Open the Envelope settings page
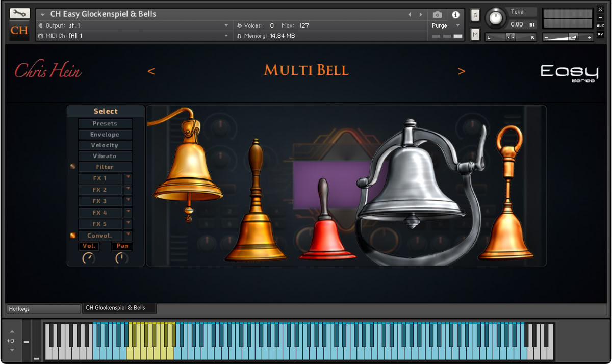 tap(105, 135)
